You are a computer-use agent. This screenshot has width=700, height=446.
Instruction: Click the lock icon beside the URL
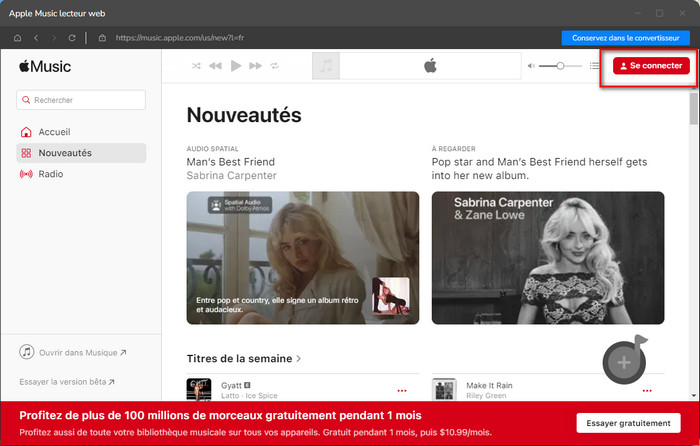(x=102, y=38)
